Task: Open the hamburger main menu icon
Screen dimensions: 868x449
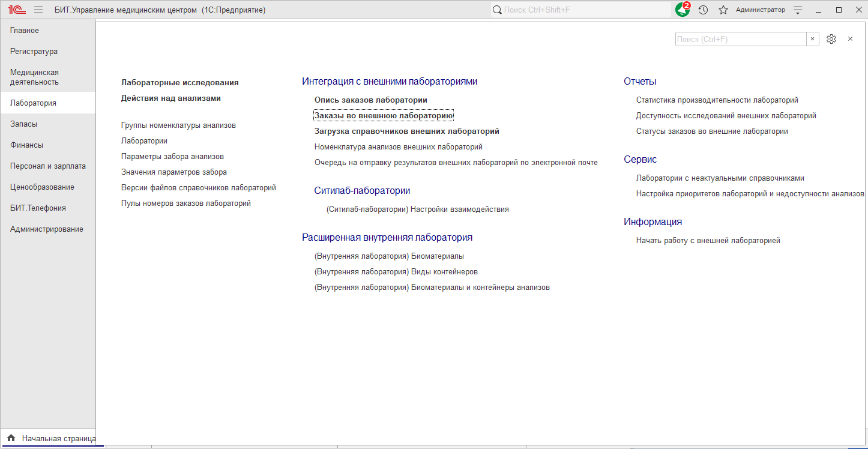Action: click(38, 10)
